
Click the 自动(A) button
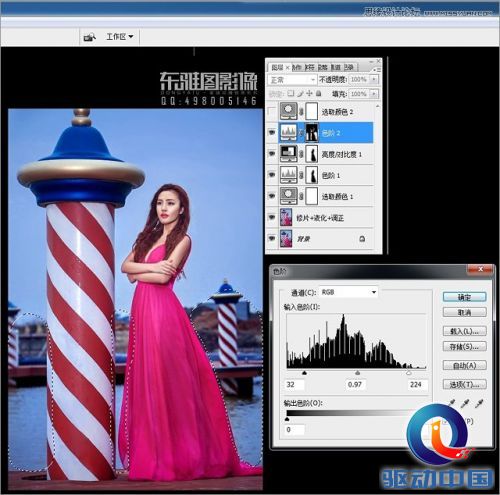tap(464, 365)
